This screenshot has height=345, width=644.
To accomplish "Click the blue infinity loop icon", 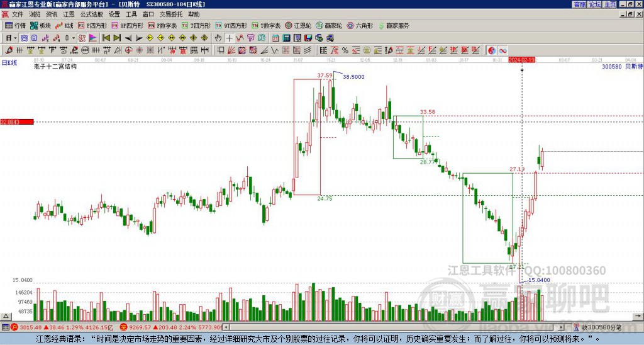I will coord(502,50).
